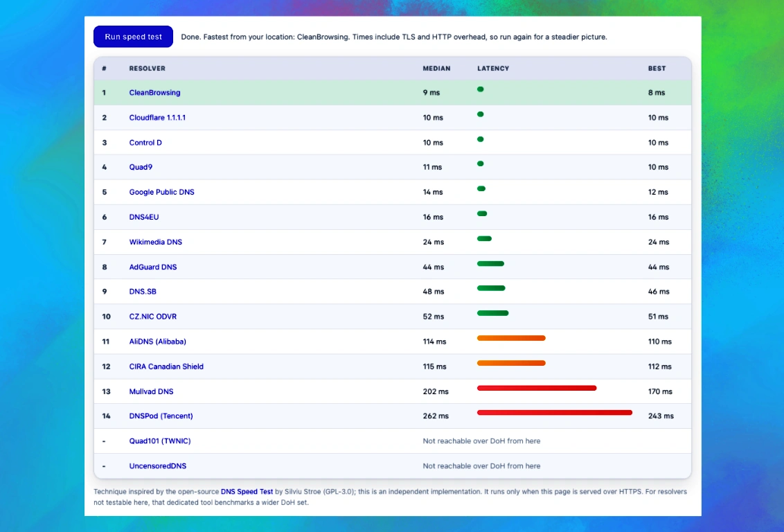Click the "24 ms" median for Wikimedia DNS
Image resolution: width=784 pixels, height=532 pixels.
[x=434, y=242]
